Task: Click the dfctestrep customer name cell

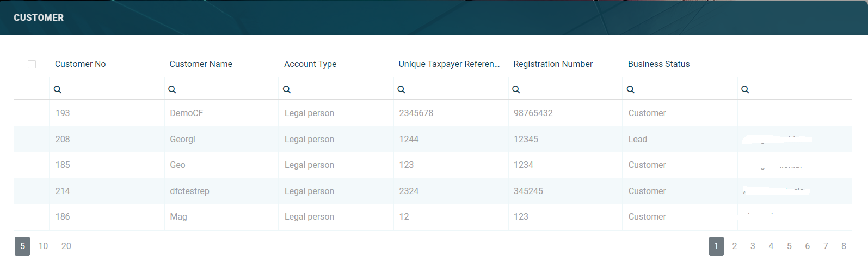Action: (x=189, y=191)
